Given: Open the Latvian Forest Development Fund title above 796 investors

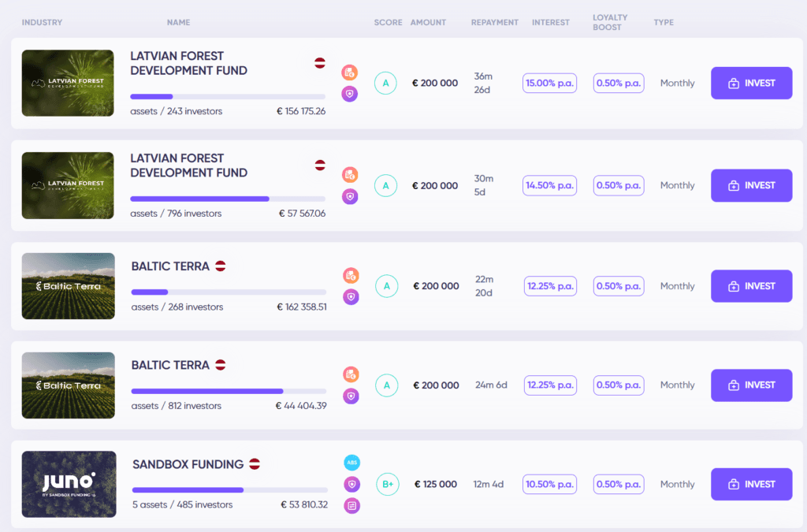Looking at the screenshot, I should 189,166.
